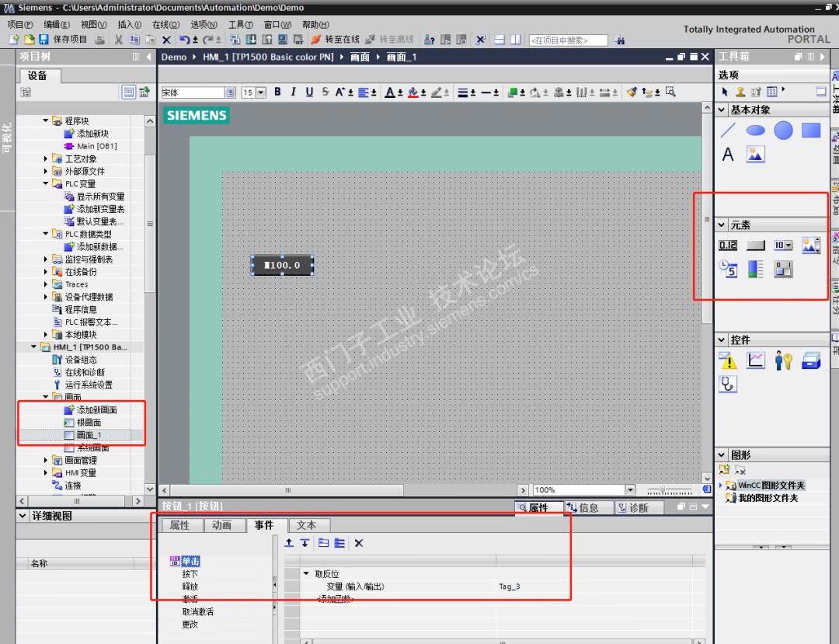This screenshot has width=839, height=644.
Task: Pick the background fill color bucket
Action: pyautogui.click(x=413, y=92)
